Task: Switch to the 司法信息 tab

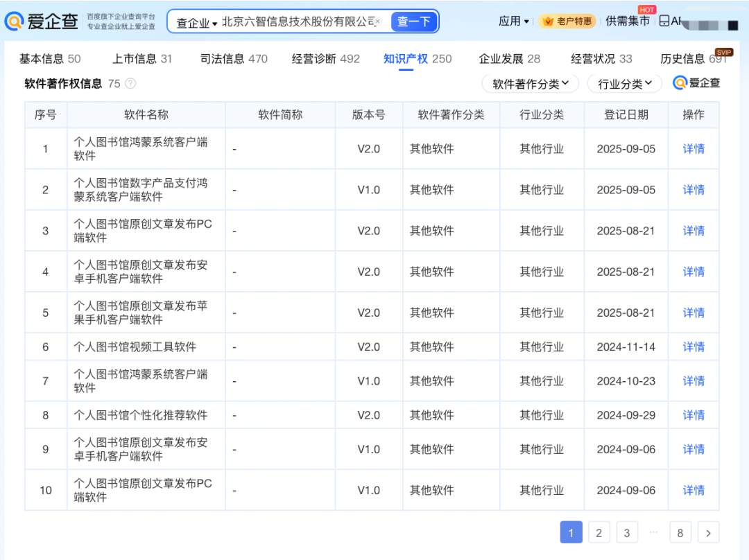Action: (x=234, y=59)
